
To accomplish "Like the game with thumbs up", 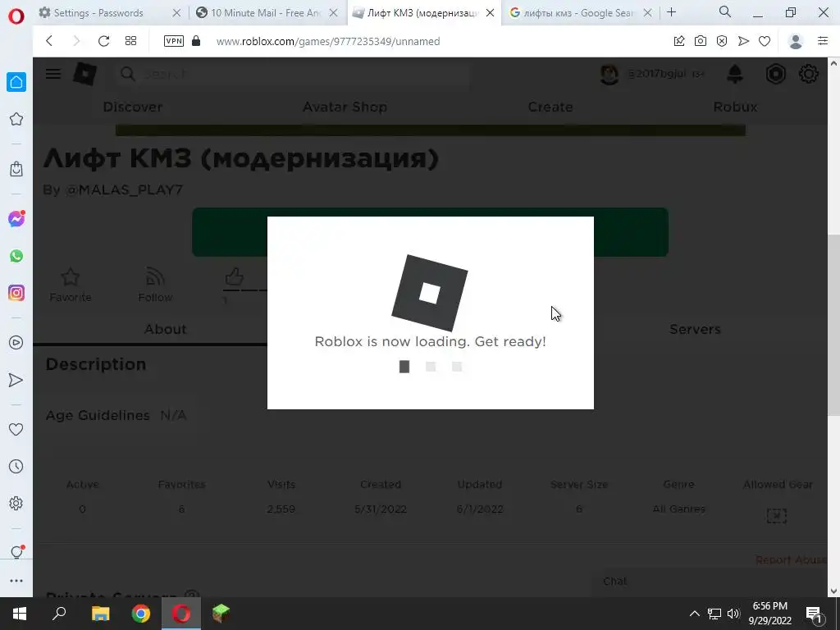I will [234, 277].
